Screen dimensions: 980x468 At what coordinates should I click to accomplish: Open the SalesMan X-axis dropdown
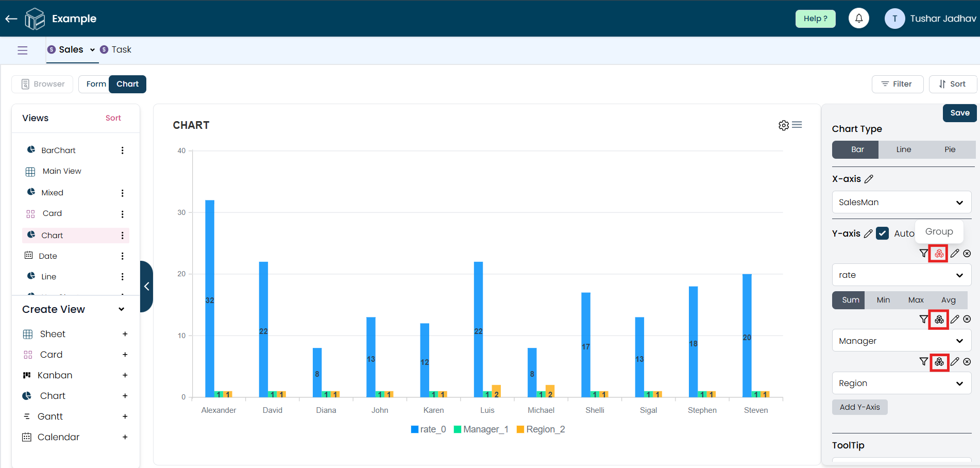click(x=901, y=202)
